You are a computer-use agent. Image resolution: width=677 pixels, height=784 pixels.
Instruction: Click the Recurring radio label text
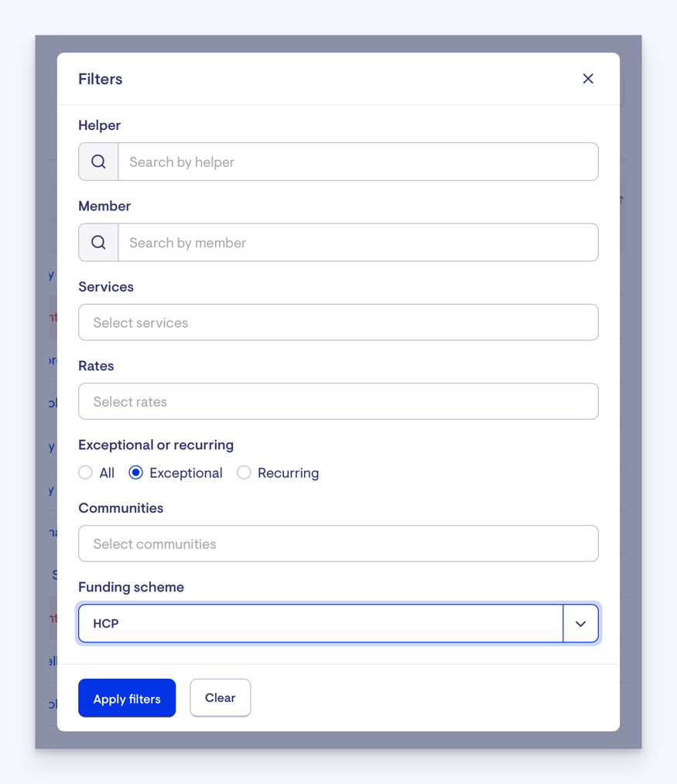click(x=288, y=473)
